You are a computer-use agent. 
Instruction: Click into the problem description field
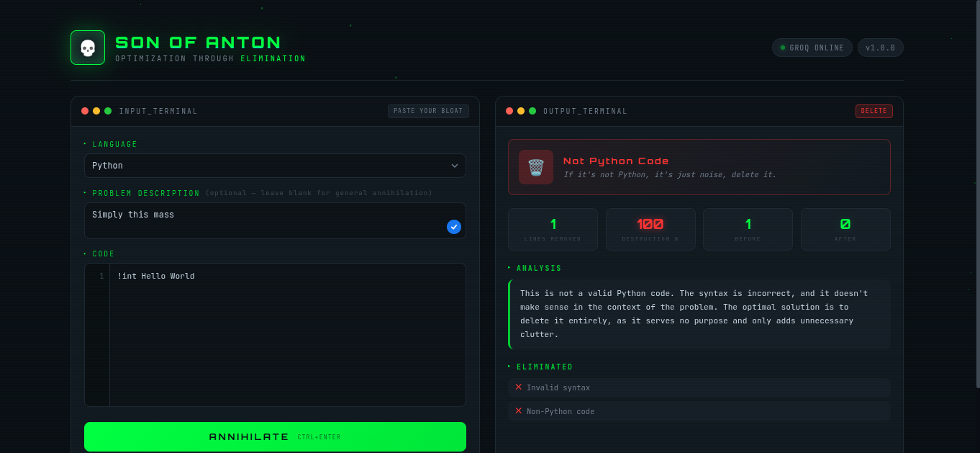click(x=275, y=220)
